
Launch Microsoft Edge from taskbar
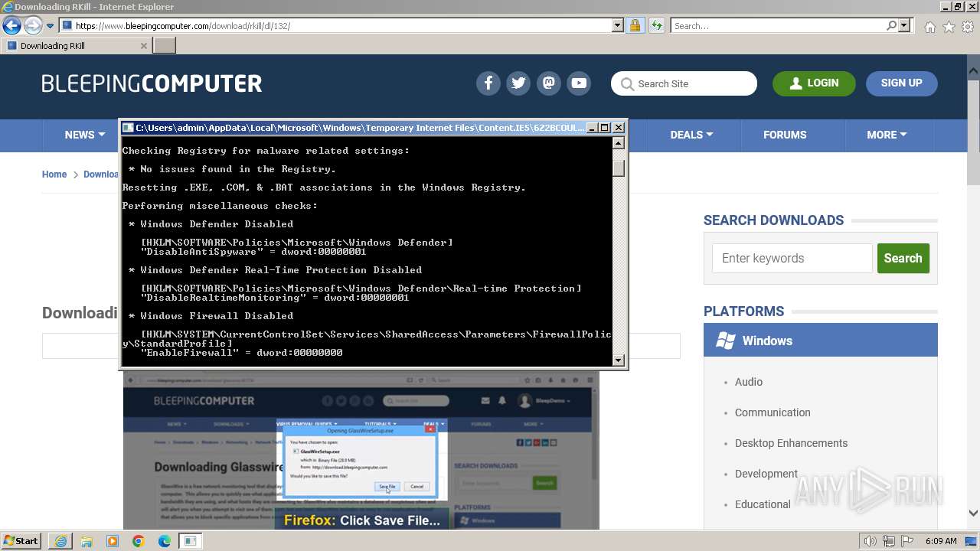click(165, 541)
